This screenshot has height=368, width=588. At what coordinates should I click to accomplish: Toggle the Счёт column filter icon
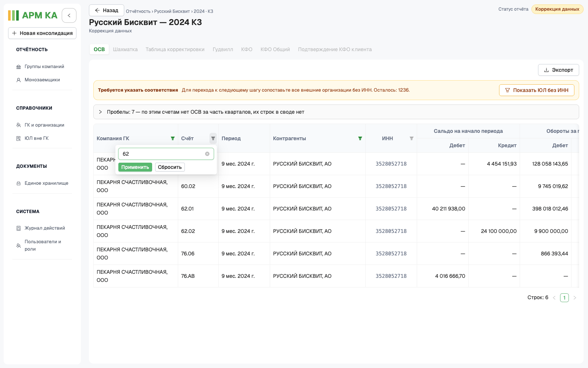point(213,138)
